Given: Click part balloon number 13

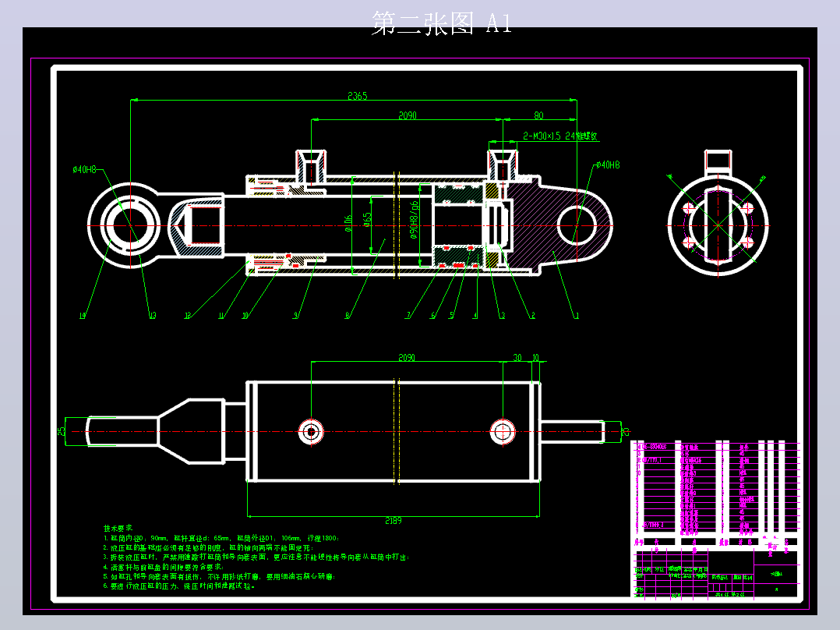Looking at the screenshot, I should [152, 316].
